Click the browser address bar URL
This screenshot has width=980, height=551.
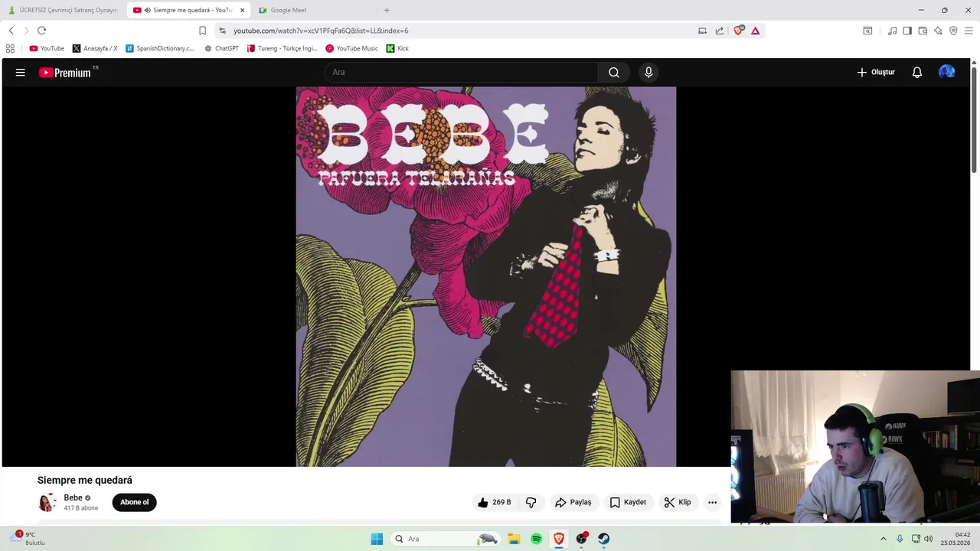pos(321,31)
